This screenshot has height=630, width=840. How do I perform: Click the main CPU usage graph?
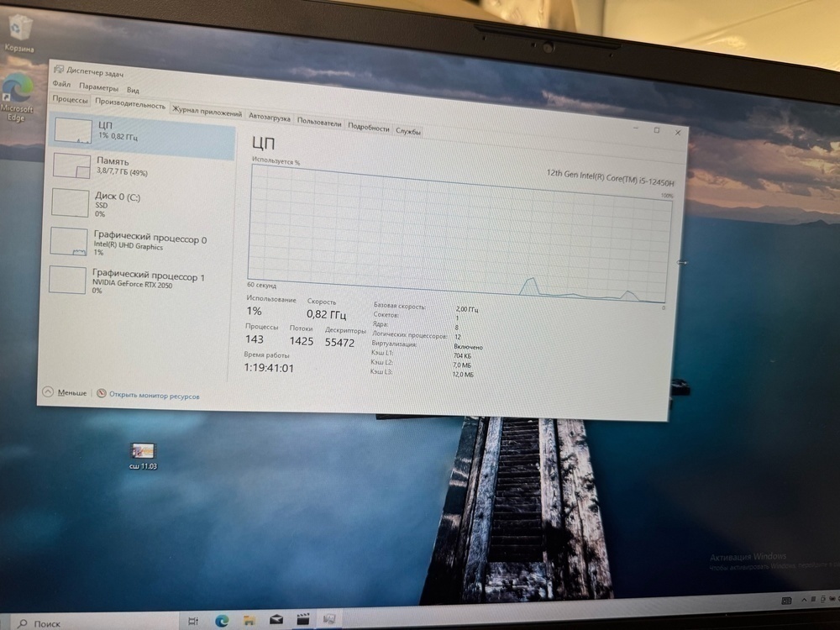pos(459,233)
